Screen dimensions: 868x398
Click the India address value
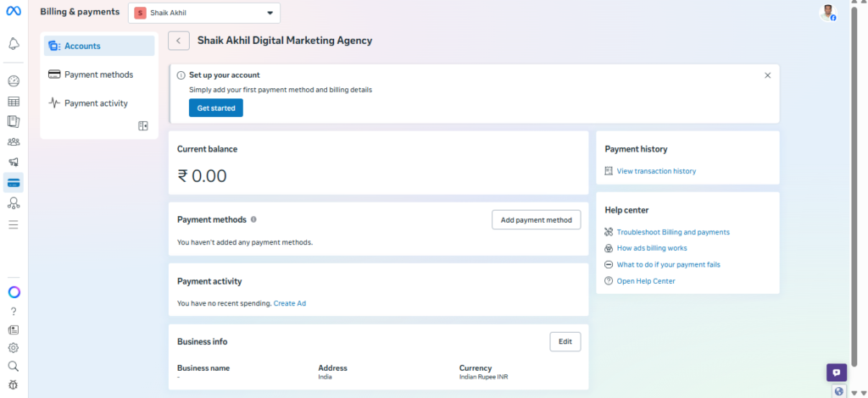coord(325,377)
